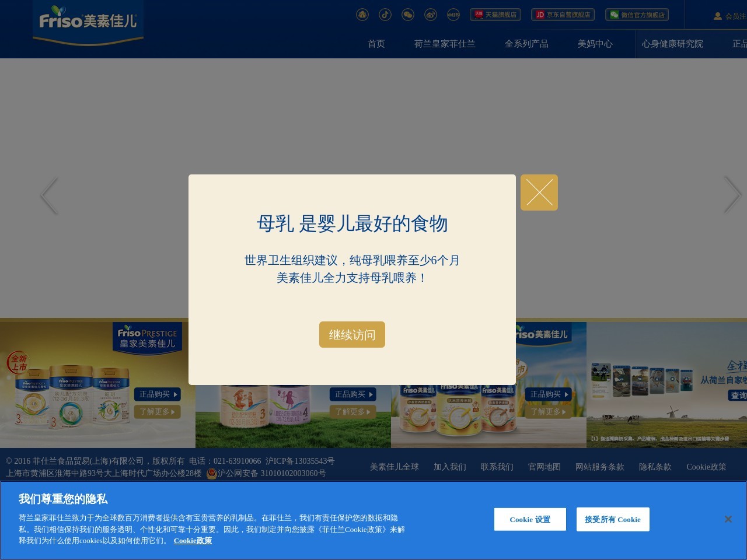Click the Xiaohongshu round icon
Screen dimensions: 747x560
point(453,15)
